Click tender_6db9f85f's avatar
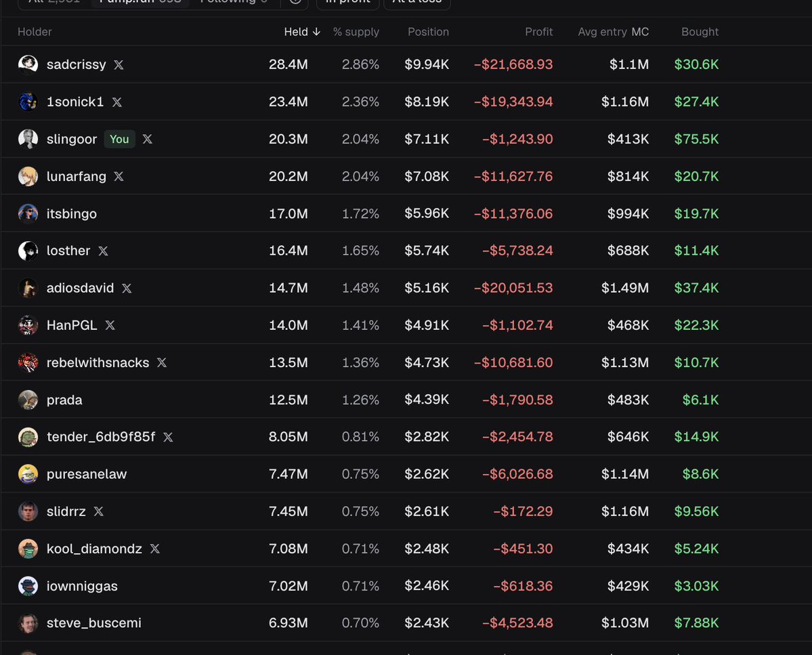This screenshot has height=655, width=812. tap(28, 437)
